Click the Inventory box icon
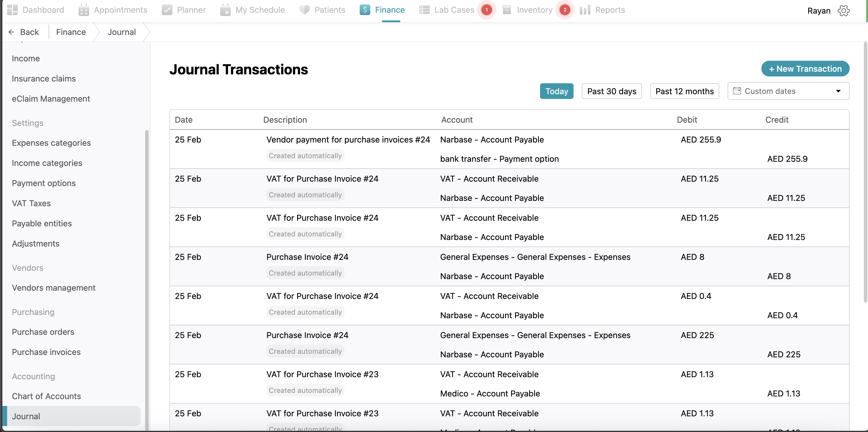This screenshot has width=868, height=432. 507,10
